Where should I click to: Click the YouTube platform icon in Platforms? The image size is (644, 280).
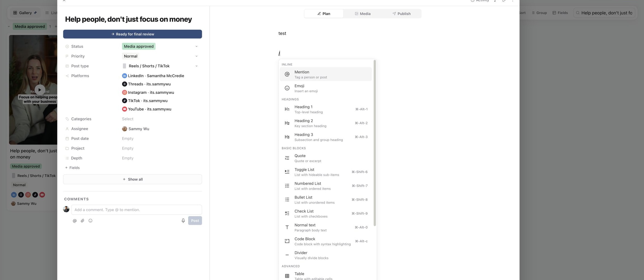125,109
